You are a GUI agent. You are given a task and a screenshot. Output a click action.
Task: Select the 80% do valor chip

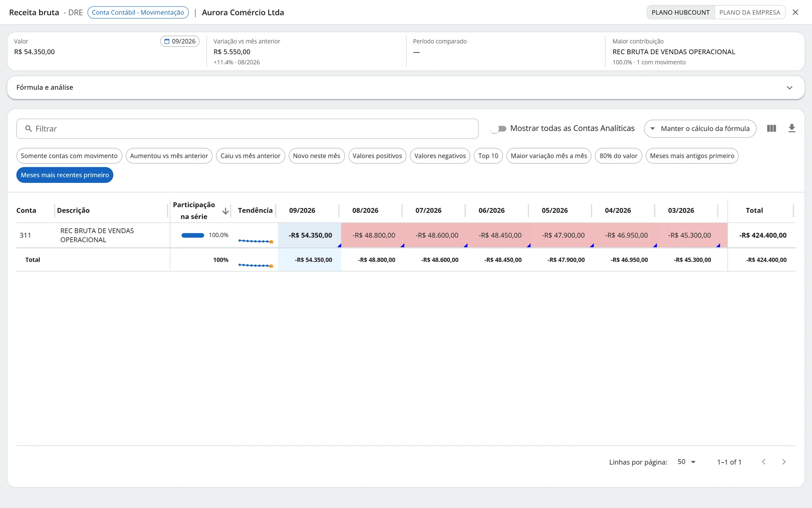click(x=618, y=156)
